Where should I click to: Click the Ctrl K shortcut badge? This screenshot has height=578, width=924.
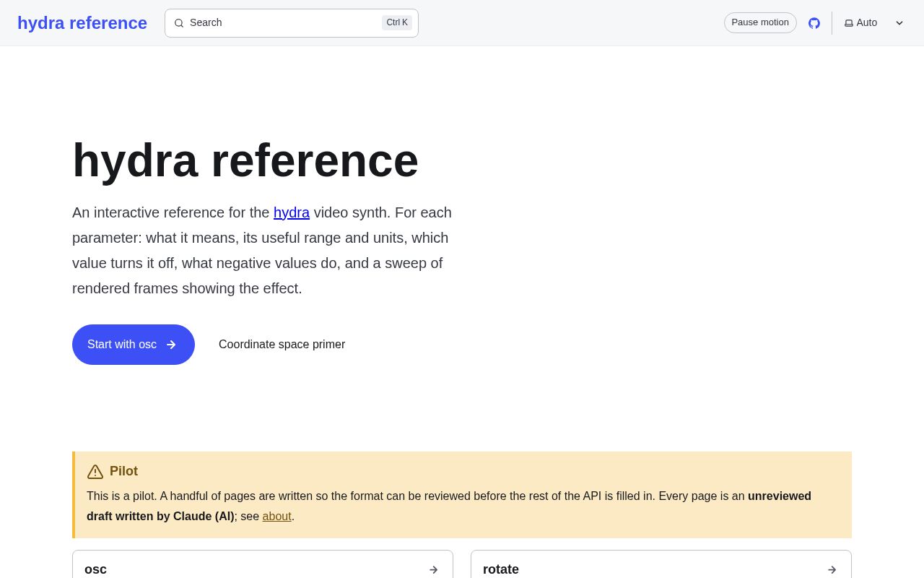(397, 22)
